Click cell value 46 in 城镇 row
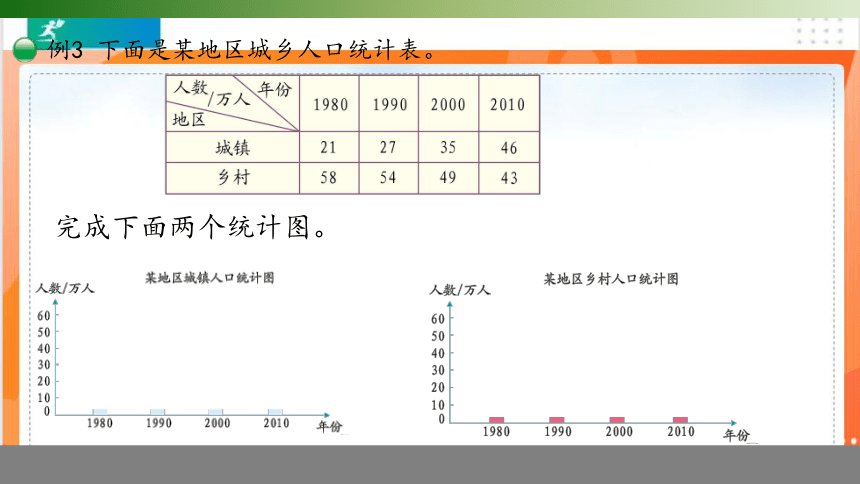The image size is (860, 484). pos(508,148)
